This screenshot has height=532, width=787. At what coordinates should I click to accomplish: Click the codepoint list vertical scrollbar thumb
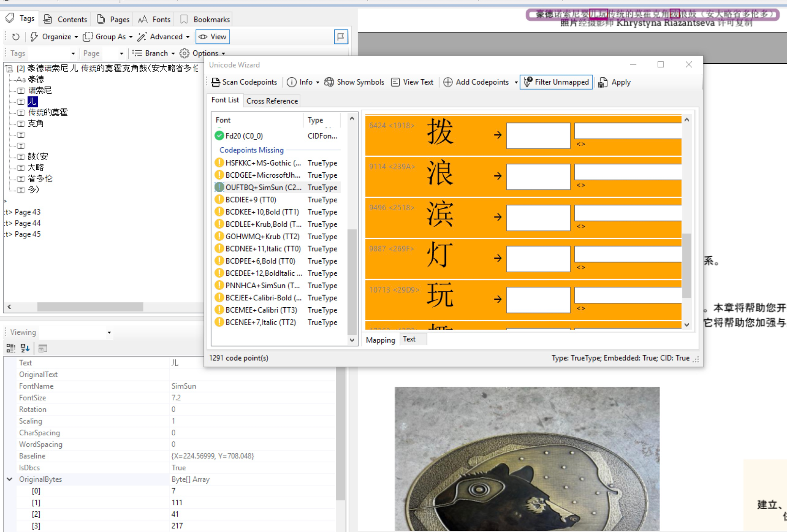pyautogui.click(x=687, y=266)
